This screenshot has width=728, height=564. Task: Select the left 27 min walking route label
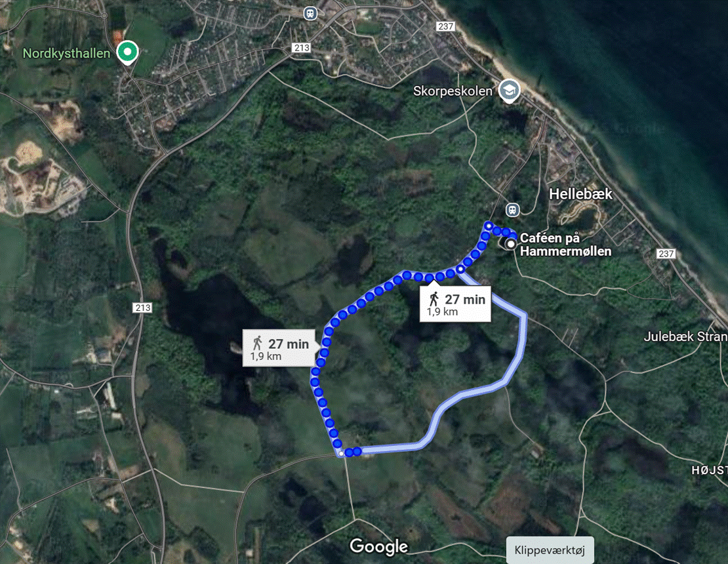click(x=281, y=348)
